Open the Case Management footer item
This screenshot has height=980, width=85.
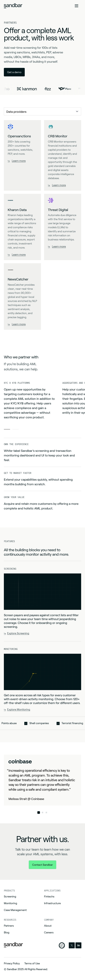point(15,910)
